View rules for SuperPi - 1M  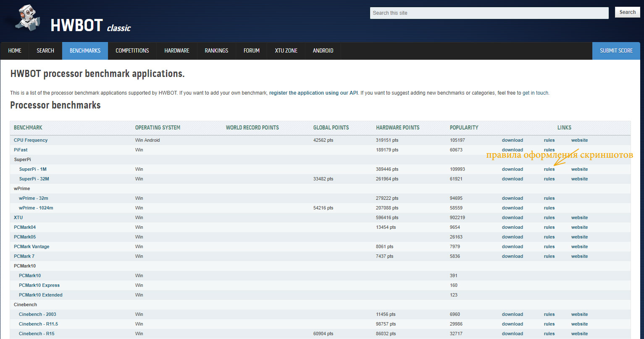coord(549,169)
